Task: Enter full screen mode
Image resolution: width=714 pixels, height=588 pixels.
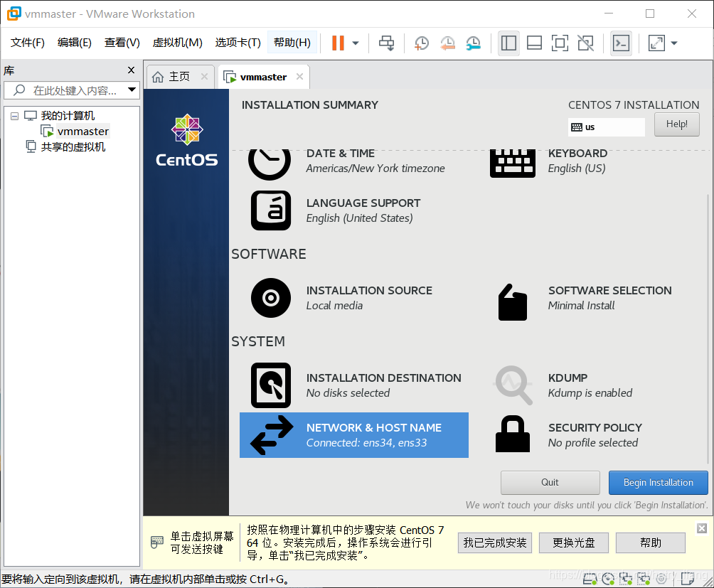Action: point(560,43)
